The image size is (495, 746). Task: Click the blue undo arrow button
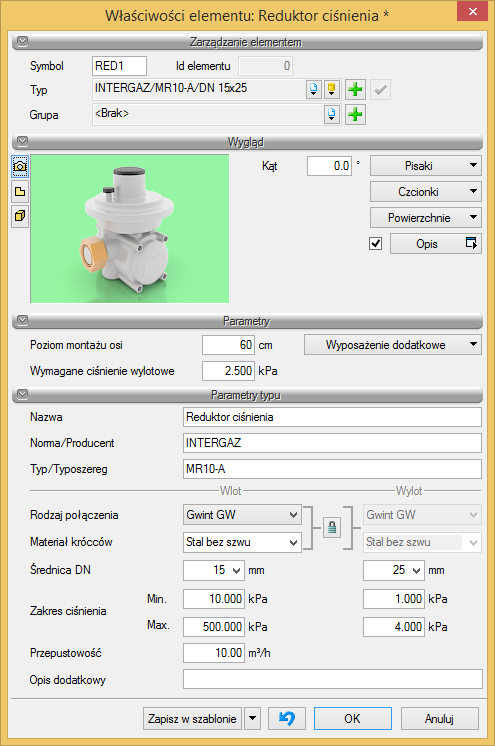click(287, 718)
